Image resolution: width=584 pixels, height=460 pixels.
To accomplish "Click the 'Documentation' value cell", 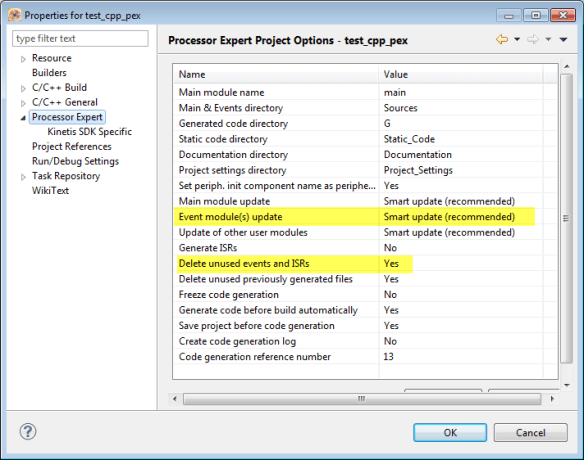I will (x=418, y=155).
